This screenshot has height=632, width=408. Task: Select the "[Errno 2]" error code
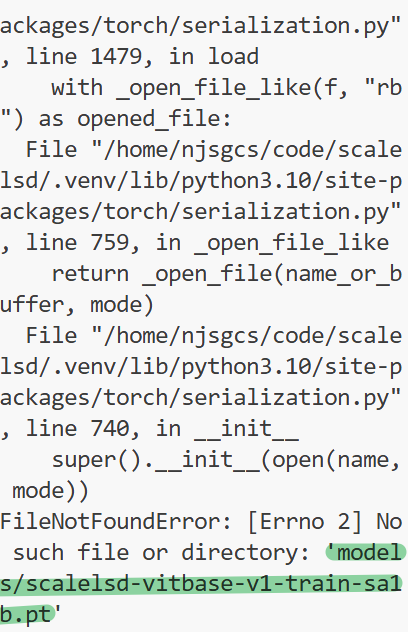click(304, 522)
